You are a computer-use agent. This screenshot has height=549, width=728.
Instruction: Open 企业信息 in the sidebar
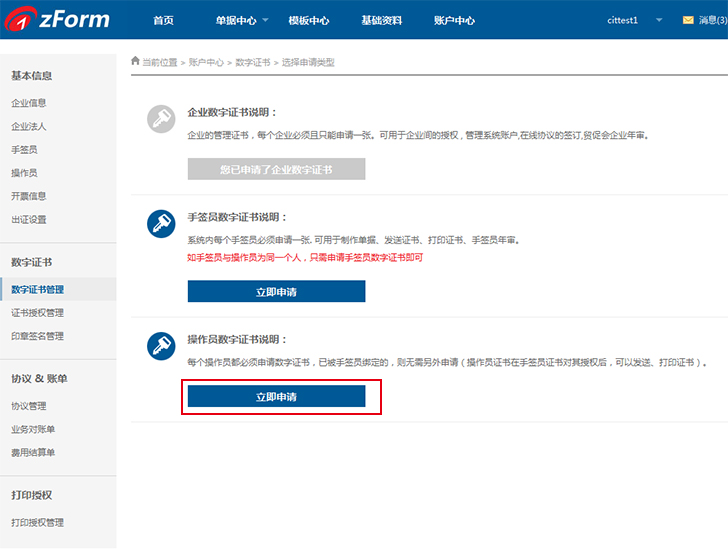click(x=29, y=103)
